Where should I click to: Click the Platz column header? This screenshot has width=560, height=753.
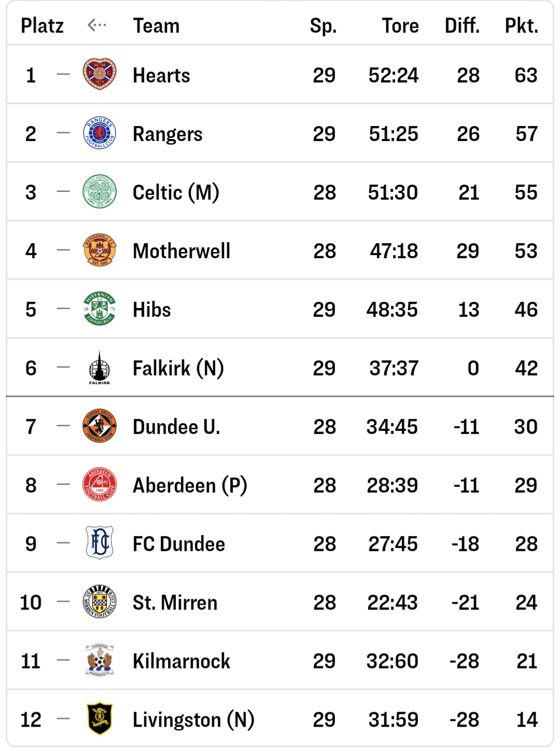point(42,25)
